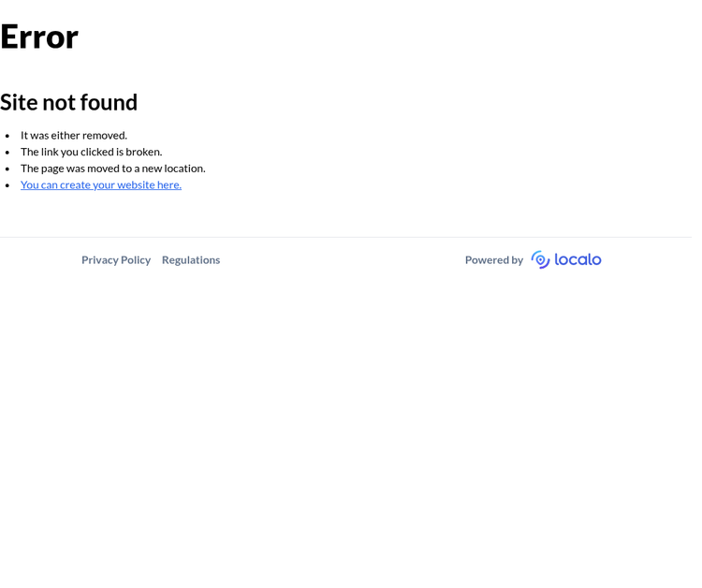Follow the 'You can create your website here' link
Image resolution: width=702 pixels, height=588 pixels.
point(101,185)
